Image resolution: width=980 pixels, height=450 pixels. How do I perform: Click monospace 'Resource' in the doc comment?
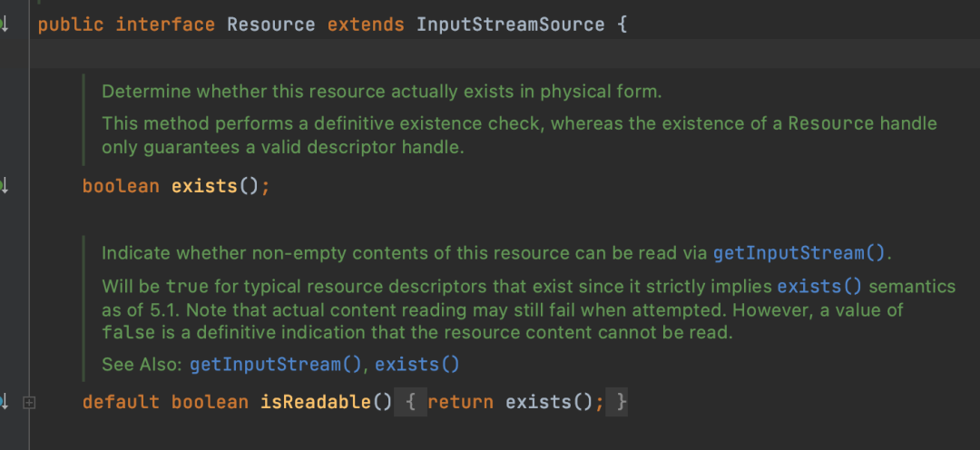click(830, 123)
